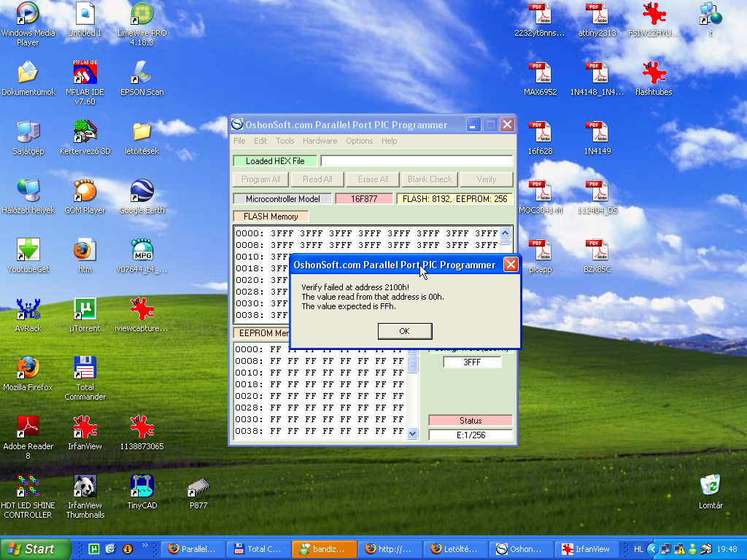Click the configuration word 3FFF field
Screen dimensions: 747x560
pos(472,362)
